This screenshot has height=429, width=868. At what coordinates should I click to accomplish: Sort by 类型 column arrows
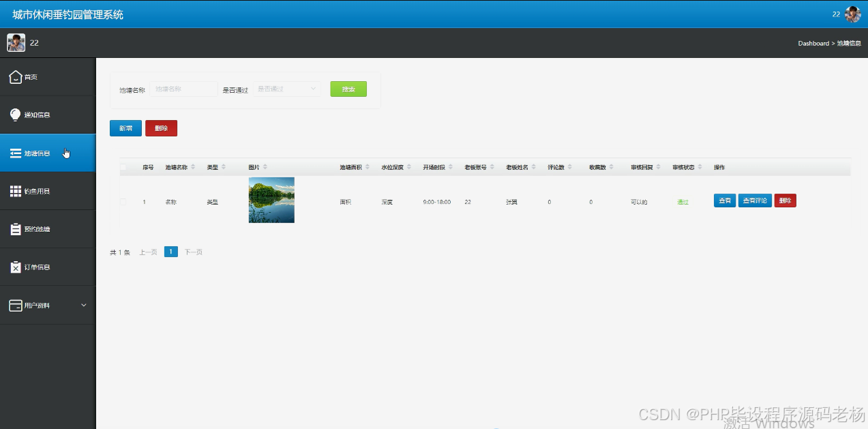[224, 167]
